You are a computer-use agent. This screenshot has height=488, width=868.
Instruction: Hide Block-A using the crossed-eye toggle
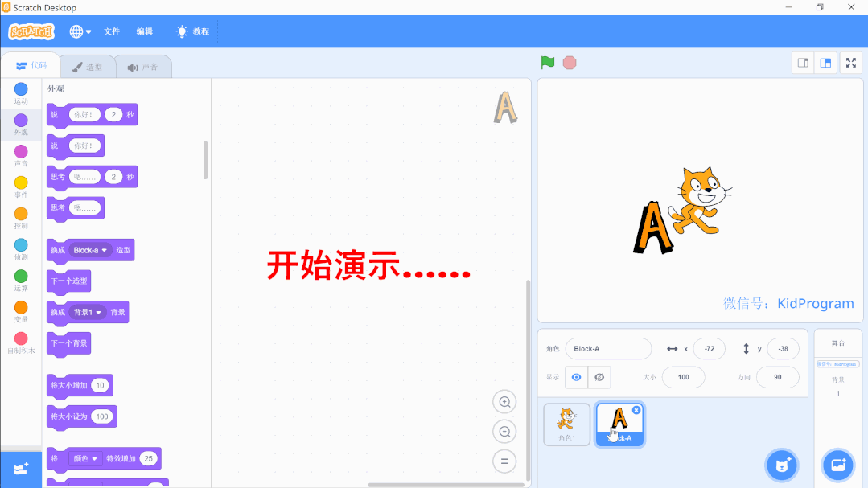599,376
